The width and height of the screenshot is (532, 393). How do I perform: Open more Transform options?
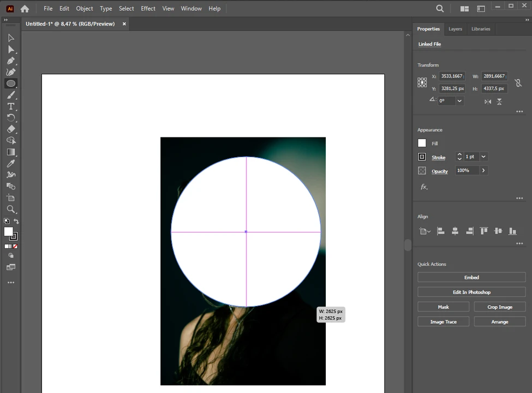click(x=519, y=111)
